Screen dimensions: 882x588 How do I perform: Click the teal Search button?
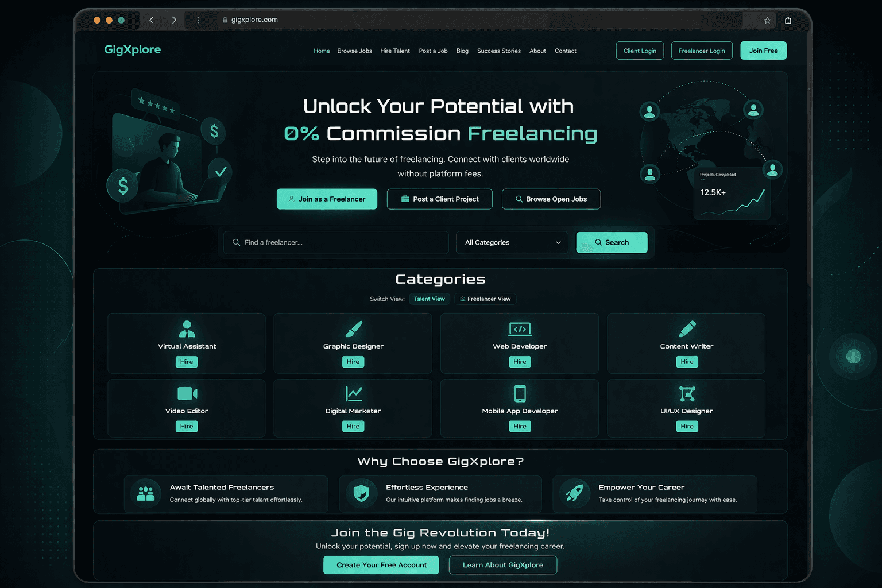[x=612, y=242]
